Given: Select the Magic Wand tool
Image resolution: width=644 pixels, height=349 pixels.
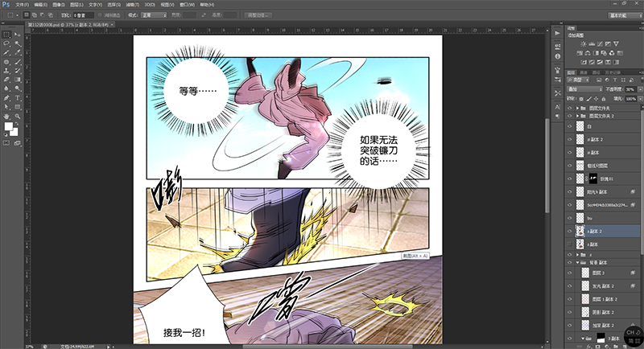Looking at the screenshot, I should [17, 43].
